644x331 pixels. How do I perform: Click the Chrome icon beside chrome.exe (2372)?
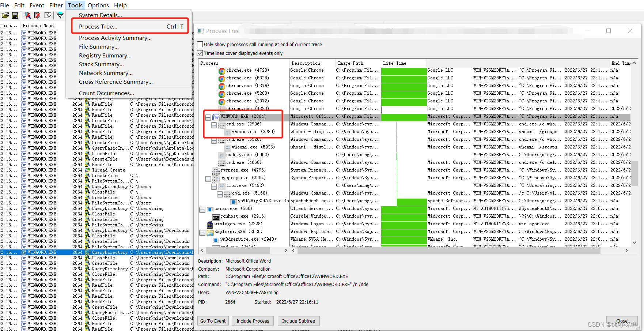pyautogui.click(x=221, y=101)
